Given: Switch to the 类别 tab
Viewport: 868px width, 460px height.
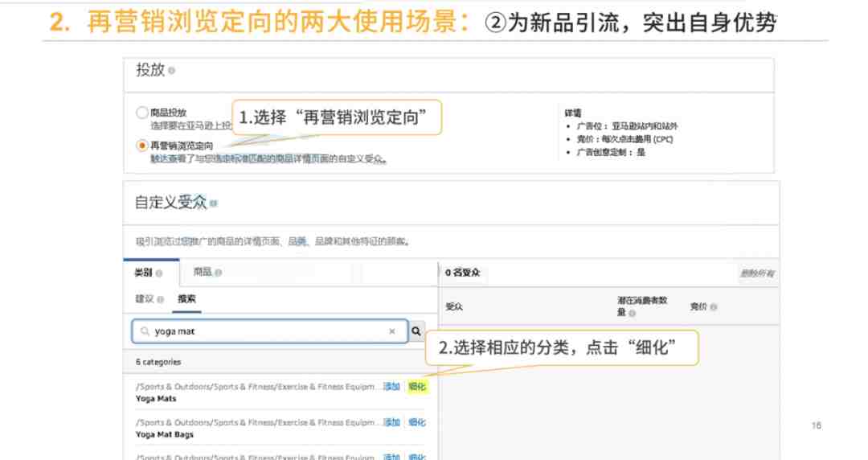Looking at the screenshot, I should point(143,273).
